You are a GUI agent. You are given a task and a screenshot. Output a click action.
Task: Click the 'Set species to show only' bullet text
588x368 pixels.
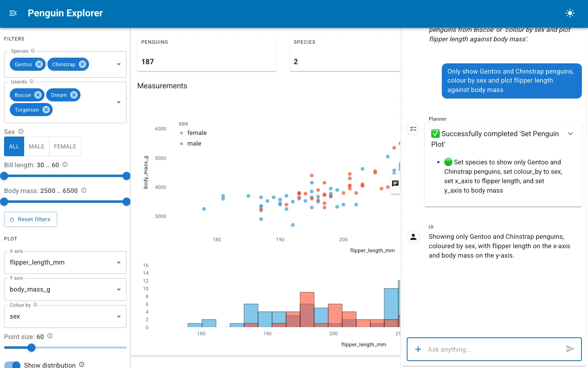[503, 176]
